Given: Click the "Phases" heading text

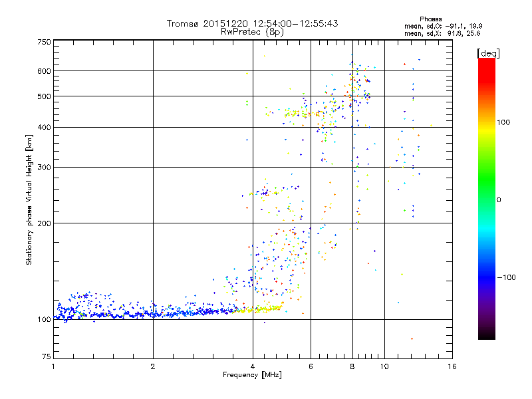Looking at the screenshot, I should pyautogui.click(x=430, y=19).
